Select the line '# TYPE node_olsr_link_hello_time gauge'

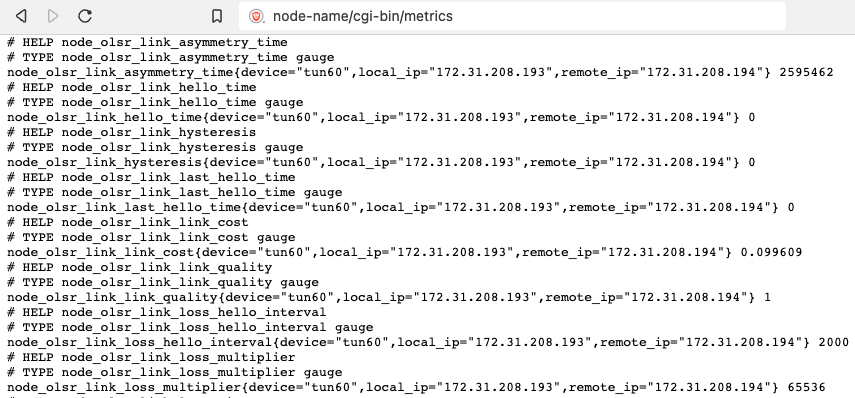click(155, 102)
